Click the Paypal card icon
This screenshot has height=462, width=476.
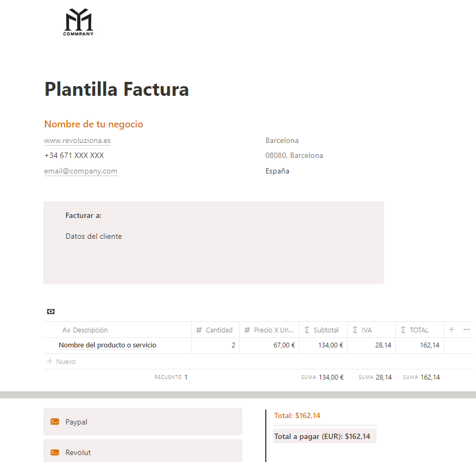point(55,422)
